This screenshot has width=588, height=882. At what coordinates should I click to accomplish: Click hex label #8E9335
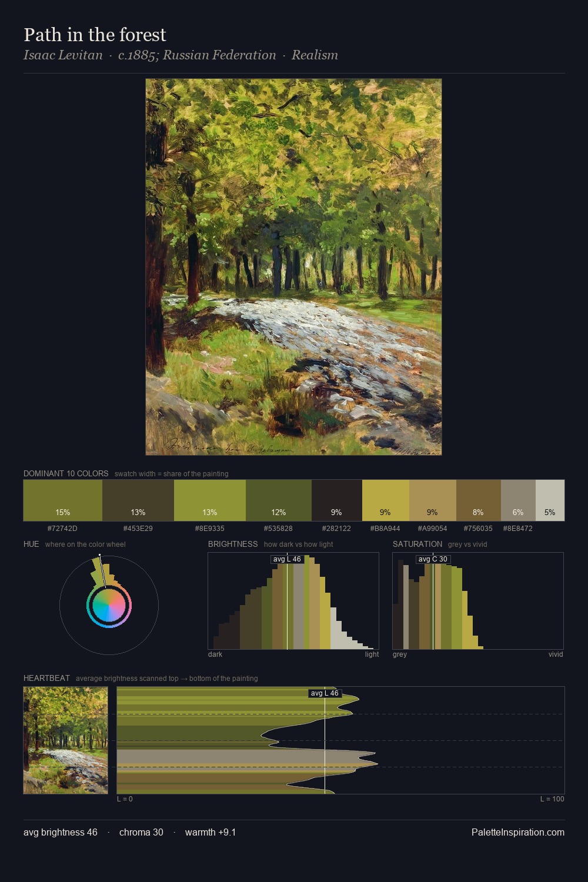(210, 529)
